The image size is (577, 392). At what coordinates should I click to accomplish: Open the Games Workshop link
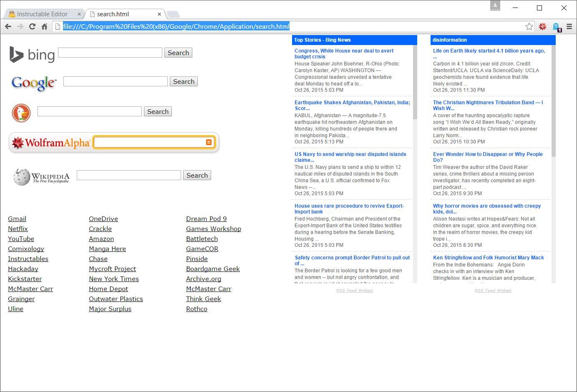pos(214,229)
